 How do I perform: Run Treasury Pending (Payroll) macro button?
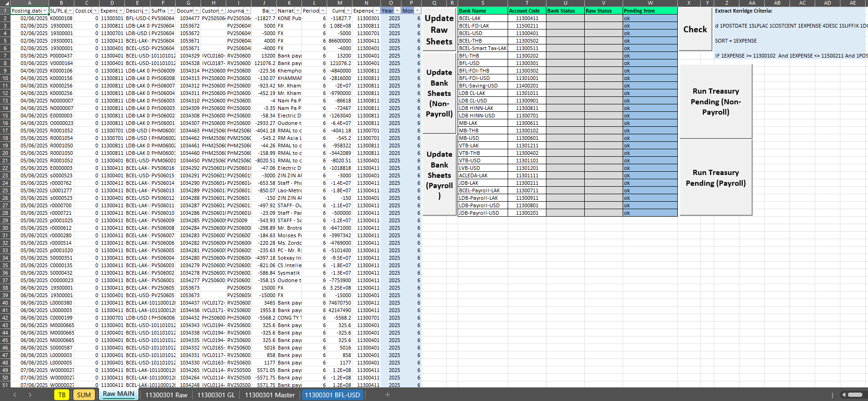click(x=716, y=178)
